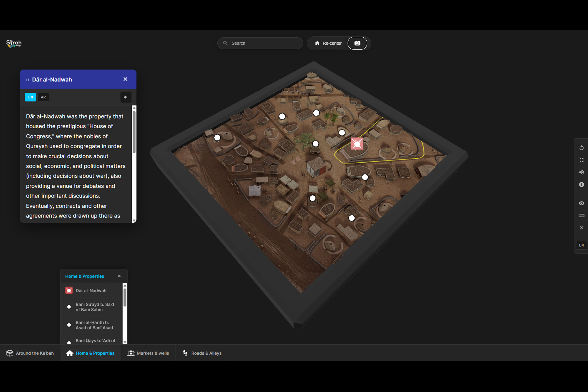Switch to Roads & Alleys tab
588x392 pixels.
pyautogui.click(x=202, y=353)
